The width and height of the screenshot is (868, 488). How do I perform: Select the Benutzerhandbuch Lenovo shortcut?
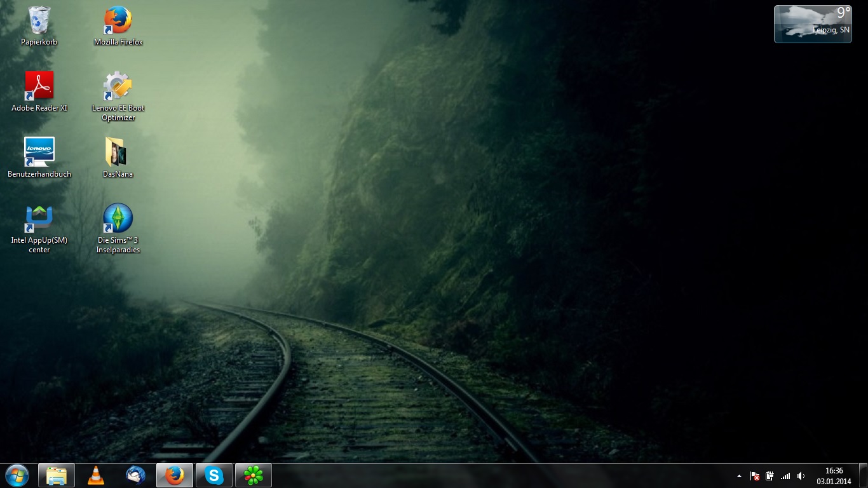coord(39,152)
